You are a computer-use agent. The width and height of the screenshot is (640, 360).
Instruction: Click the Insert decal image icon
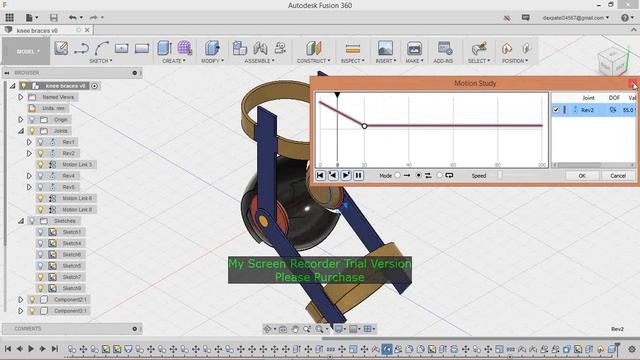pyautogui.click(x=385, y=48)
